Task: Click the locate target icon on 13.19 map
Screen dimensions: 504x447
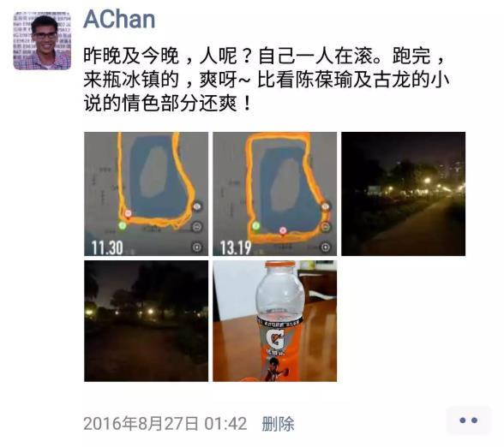Action: 326,247
